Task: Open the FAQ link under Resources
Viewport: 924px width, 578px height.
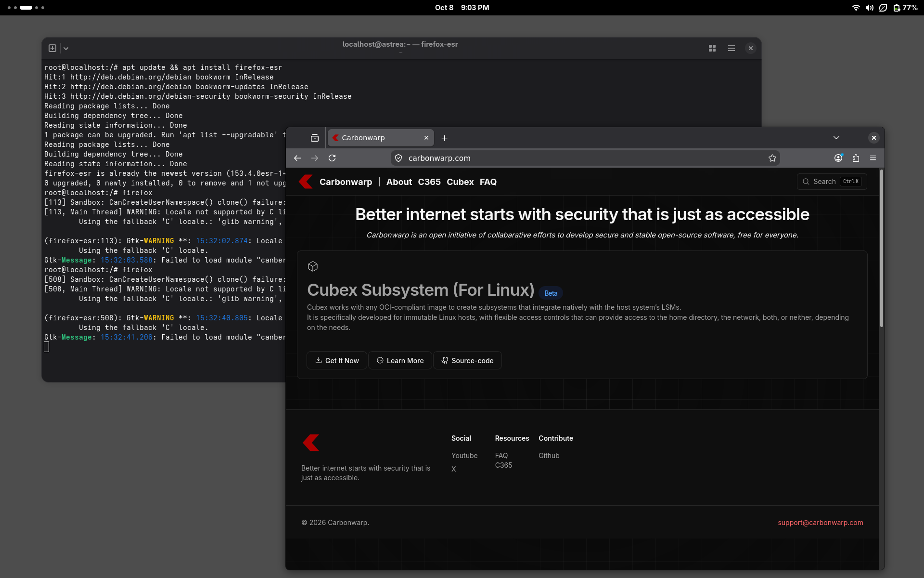Action: [501, 456]
